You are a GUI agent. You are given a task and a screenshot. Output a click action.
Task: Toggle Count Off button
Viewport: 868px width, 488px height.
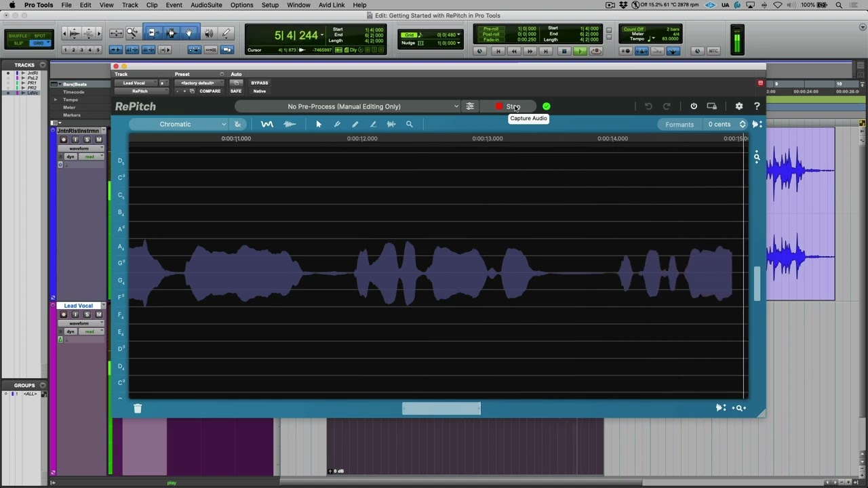[633, 29]
